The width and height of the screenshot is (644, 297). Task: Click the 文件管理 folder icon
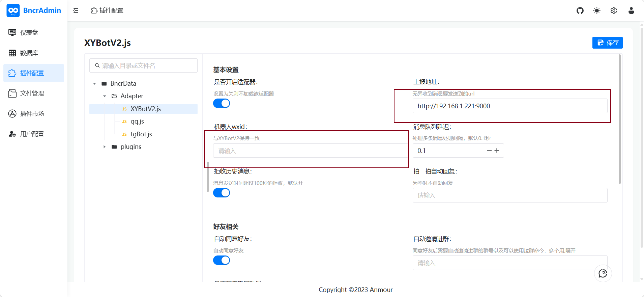click(x=12, y=93)
